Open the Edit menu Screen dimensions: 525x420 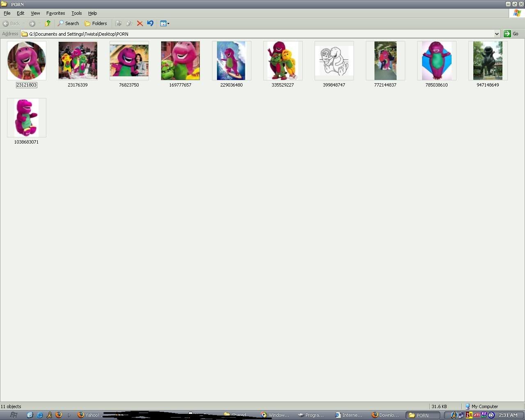pos(21,13)
